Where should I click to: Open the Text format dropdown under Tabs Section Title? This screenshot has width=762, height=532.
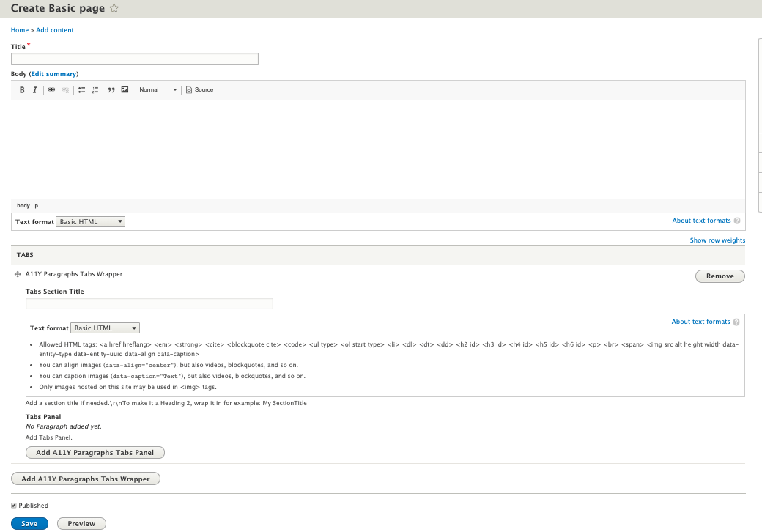(105, 328)
